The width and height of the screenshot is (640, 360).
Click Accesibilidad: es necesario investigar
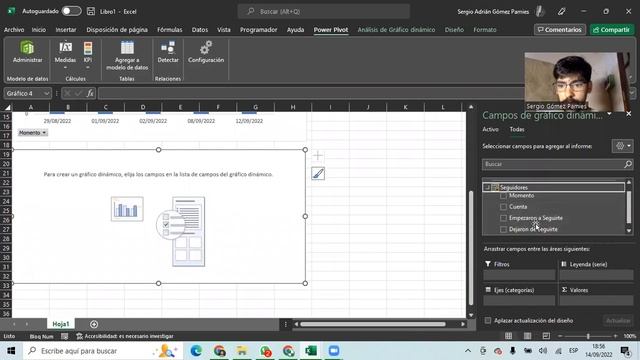click(x=125, y=336)
